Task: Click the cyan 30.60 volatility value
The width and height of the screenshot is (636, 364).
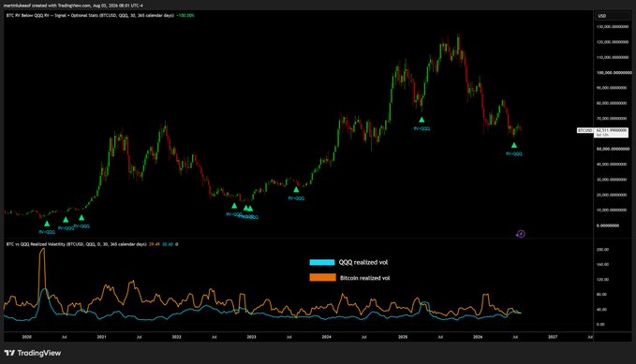Action: (x=168, y=244)
